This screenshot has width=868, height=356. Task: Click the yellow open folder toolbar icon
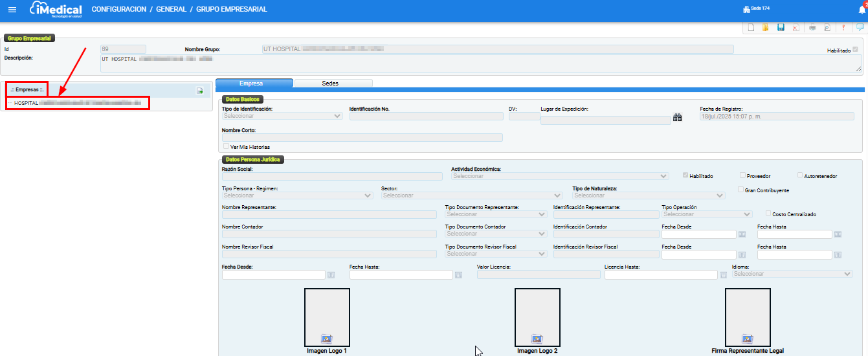click(766, 27)
